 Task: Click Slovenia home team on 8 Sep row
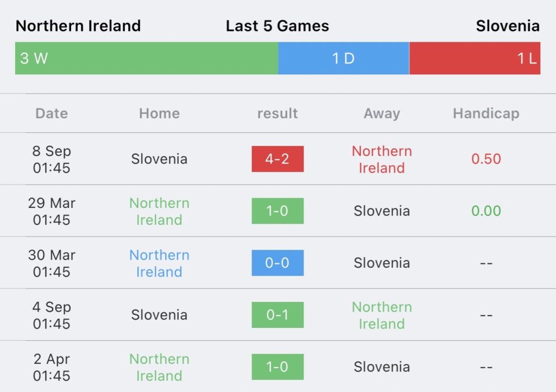[x=159, y=159]
